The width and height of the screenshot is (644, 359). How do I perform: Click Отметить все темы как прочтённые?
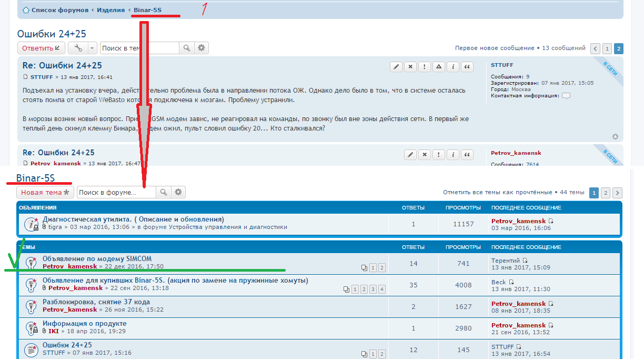(498, 192)
